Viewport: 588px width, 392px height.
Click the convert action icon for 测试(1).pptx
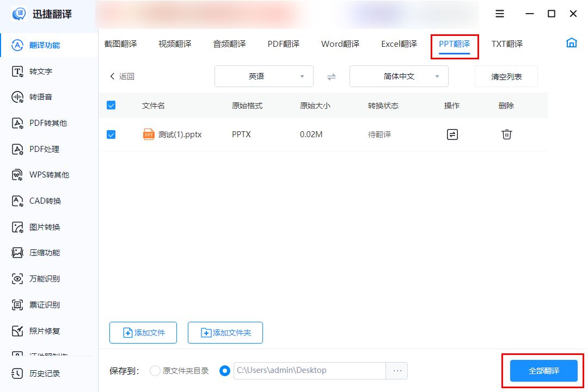click(452, 134)
